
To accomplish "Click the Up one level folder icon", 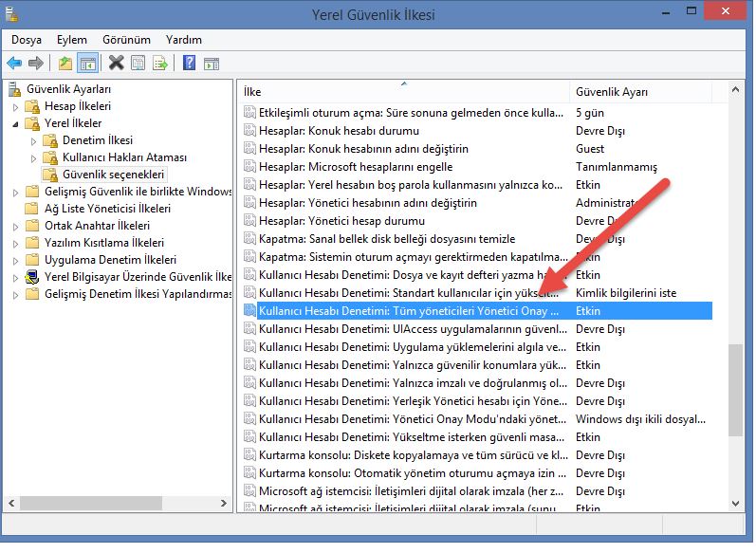I will [x=65, y=64].
